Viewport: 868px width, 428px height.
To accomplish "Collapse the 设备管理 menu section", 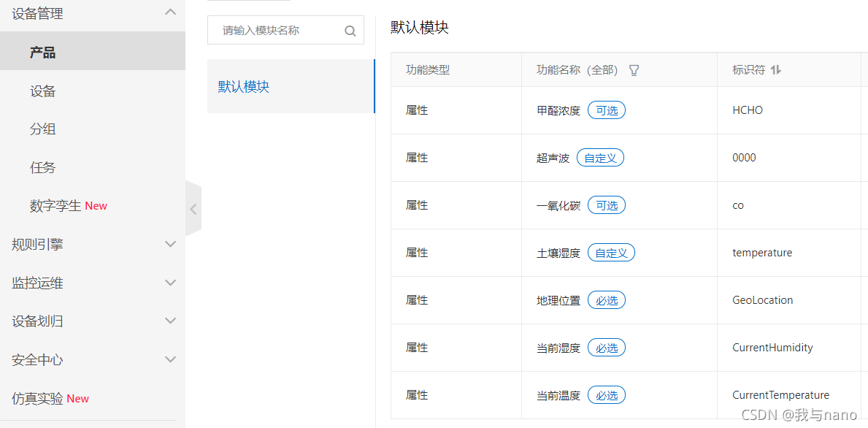I will 171,12.
